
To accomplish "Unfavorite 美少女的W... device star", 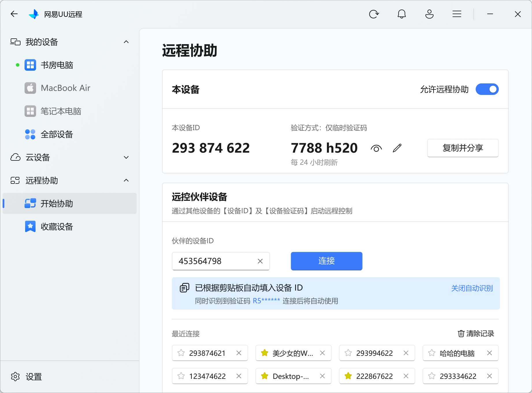I will (265, 353).
